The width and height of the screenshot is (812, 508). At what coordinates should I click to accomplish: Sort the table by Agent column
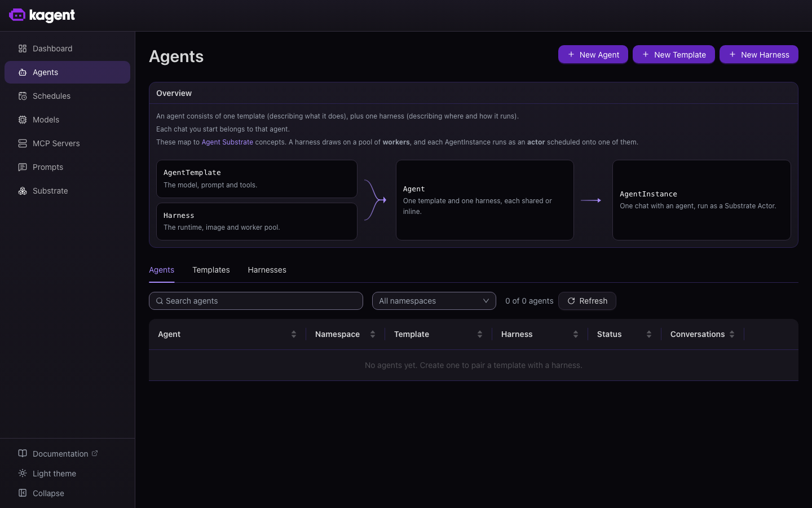pos(227,334)
